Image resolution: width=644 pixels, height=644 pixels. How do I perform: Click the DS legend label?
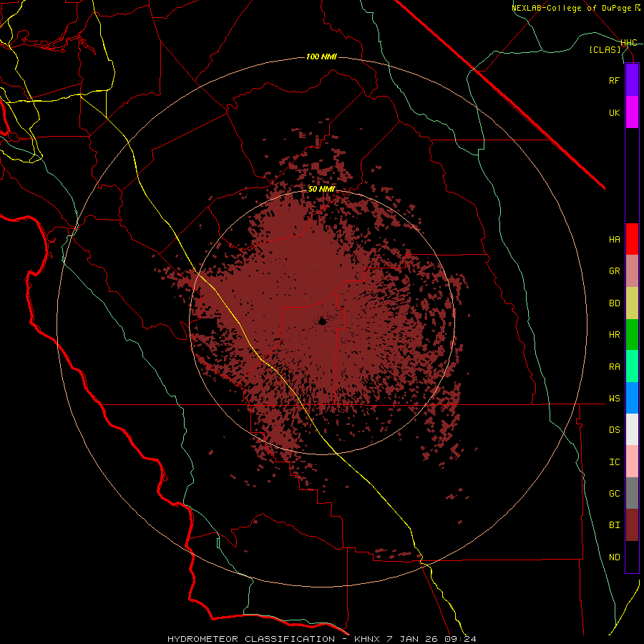point(615,429)
